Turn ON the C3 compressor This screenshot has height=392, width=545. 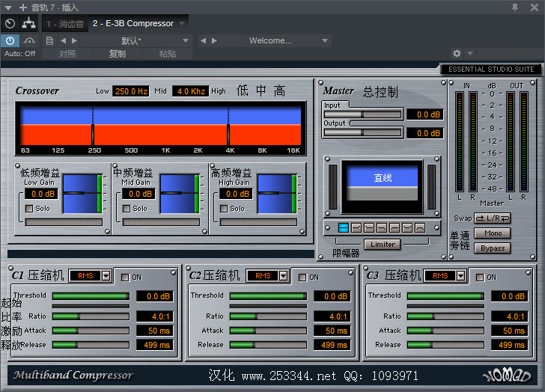click(480, 277)
